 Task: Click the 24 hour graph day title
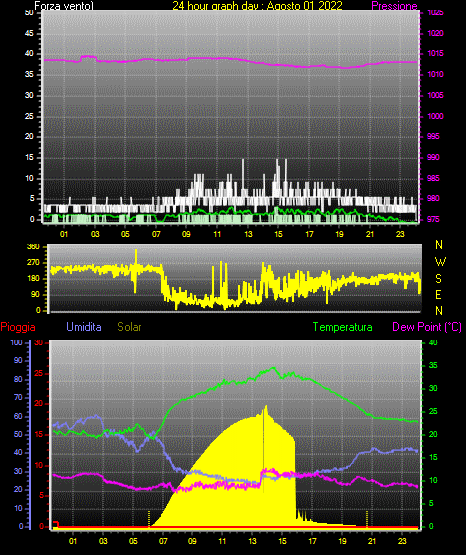tap(257, 6)
